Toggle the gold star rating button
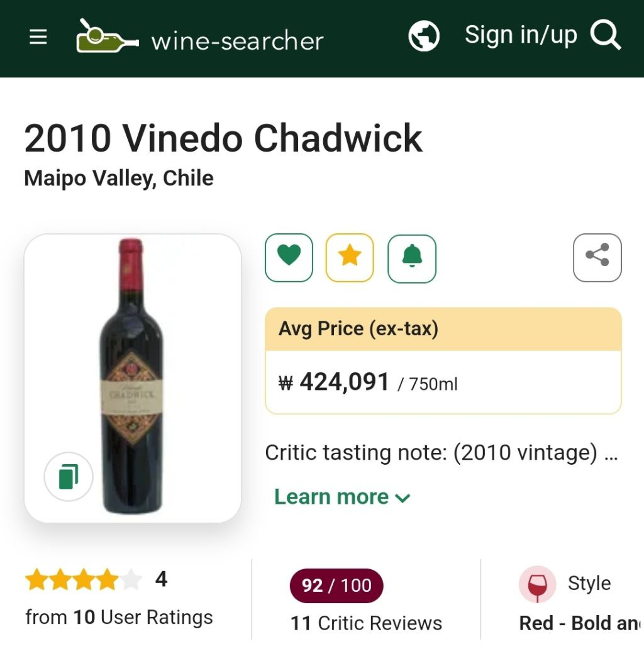Image resolution: width=644 pixels, height=661 pixels. click(x=350, y=258)
